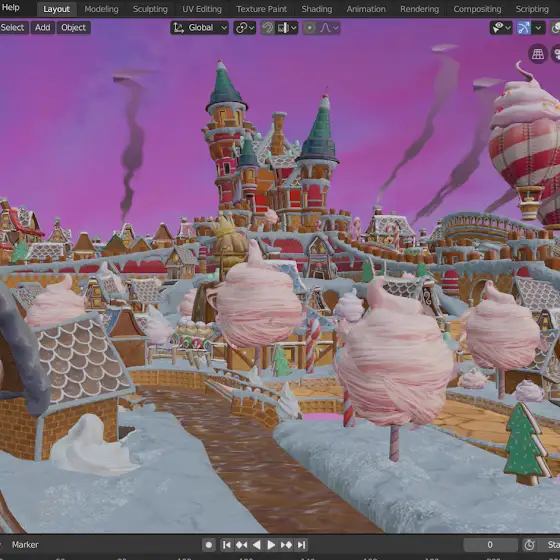Open the UV Editing workspace tab
The width and height of the screenshot is (560, 560).
tap(202, 9)
